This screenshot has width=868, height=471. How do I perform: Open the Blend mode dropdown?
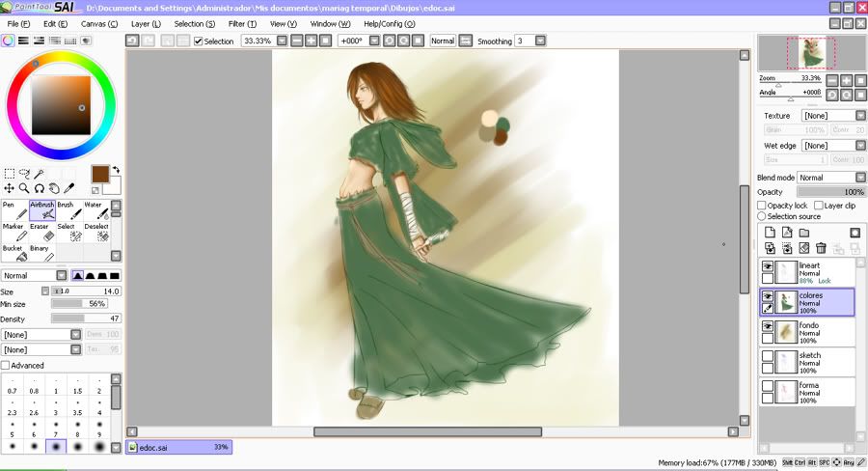861,178
